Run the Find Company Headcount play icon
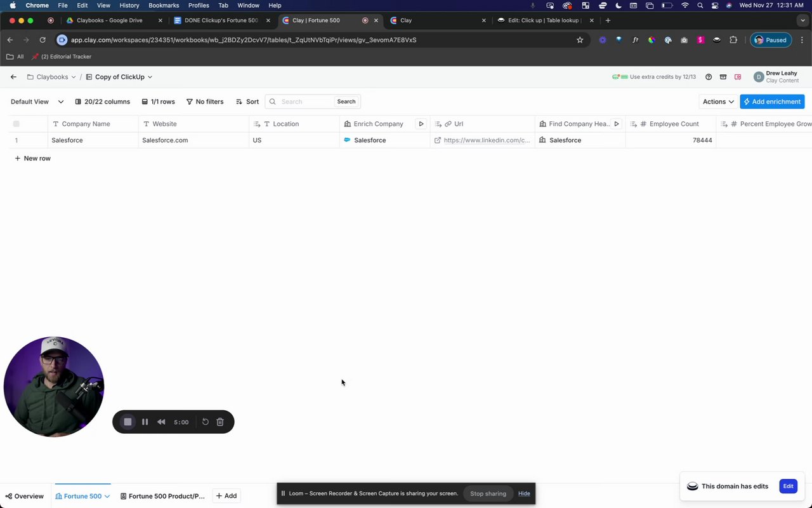 pos(616,124)
